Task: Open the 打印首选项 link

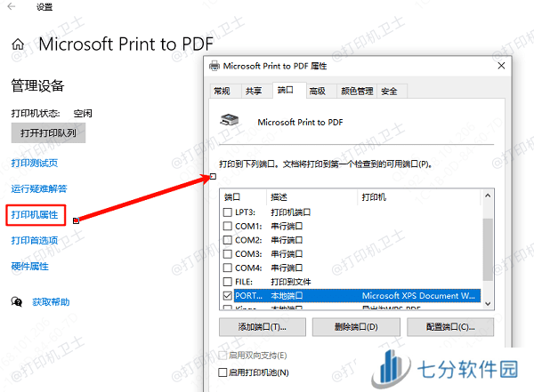Action: click(35, 241)
